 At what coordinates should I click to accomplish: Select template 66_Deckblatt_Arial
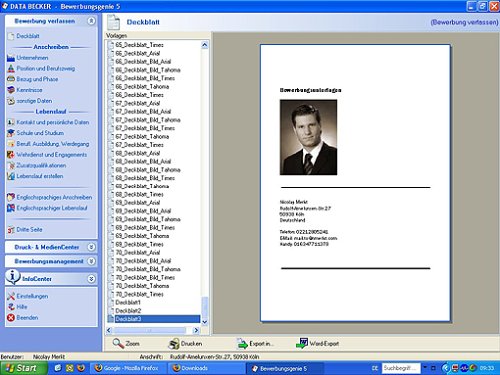coord(138,53)
